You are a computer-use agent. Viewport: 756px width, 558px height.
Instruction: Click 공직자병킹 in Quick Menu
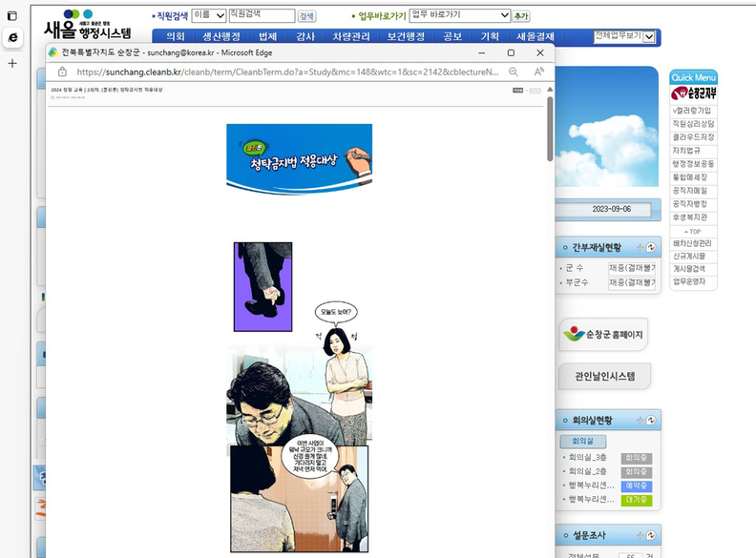(690, 204)
